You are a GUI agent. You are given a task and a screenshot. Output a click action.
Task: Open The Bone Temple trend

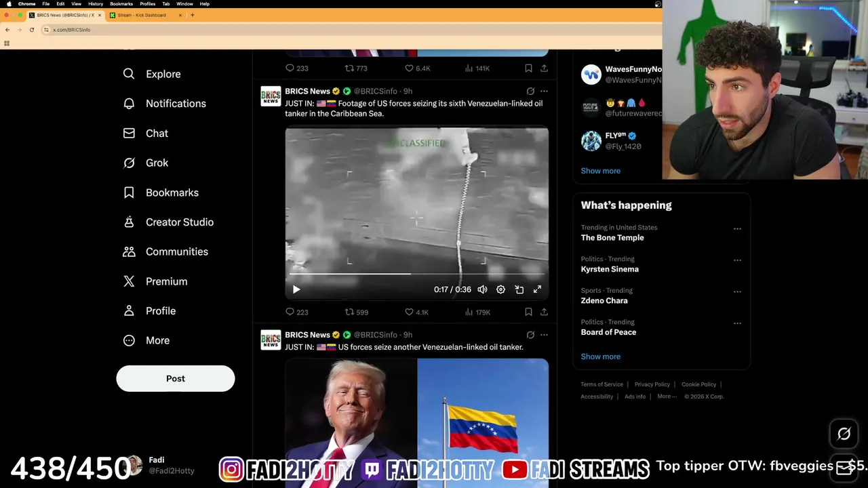click(612, 238)
